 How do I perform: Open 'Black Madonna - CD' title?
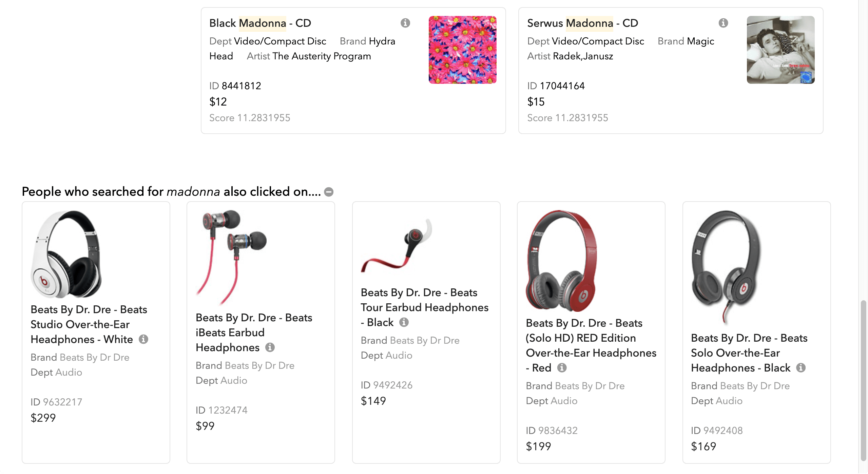click(x=260, y=23)
